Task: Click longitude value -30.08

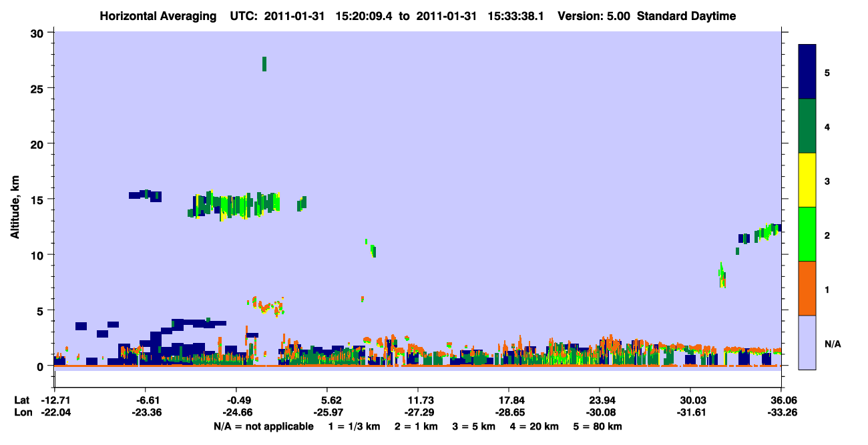Action: (600, 413)
